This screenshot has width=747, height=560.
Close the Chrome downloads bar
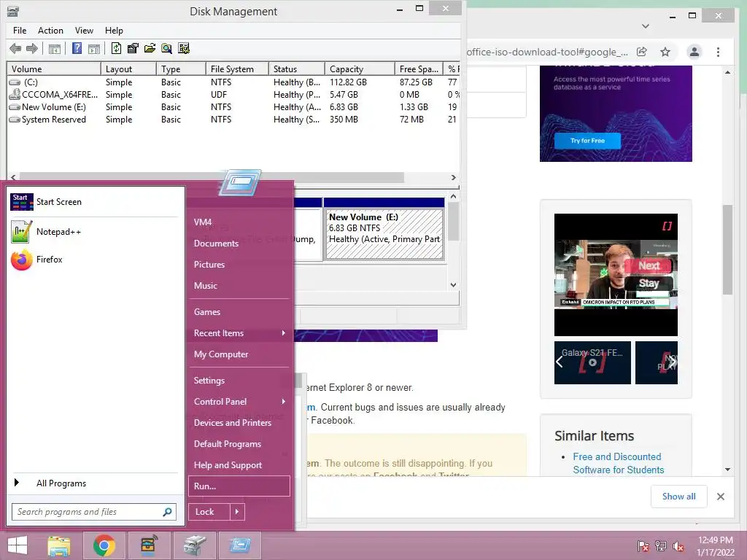(x=721, y=497)
